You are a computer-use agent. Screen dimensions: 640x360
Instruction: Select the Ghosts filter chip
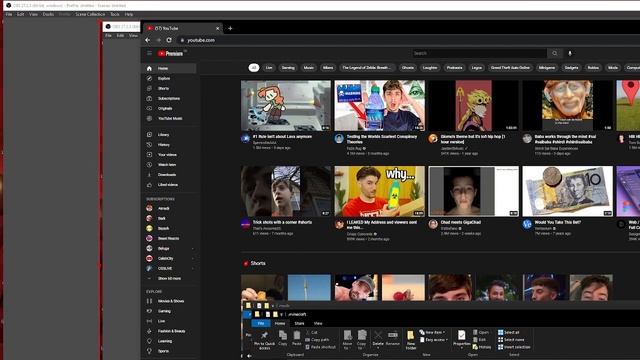click(408, 68)
